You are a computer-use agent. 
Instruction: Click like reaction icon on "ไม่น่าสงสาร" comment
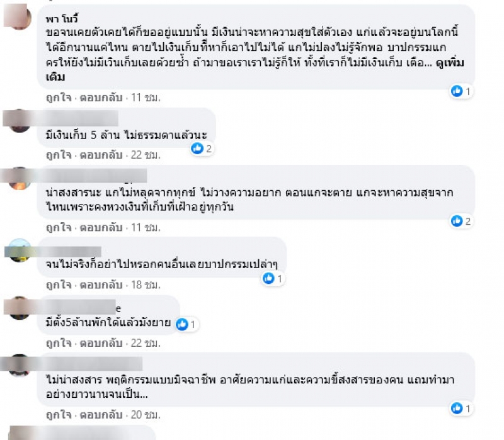point(457,409)
